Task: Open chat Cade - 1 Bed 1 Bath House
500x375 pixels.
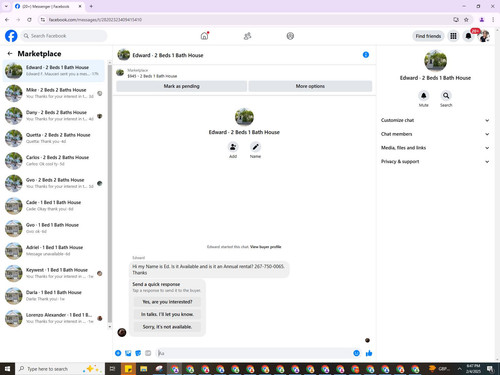Action: pyautogui.click(x=53, y=206)
